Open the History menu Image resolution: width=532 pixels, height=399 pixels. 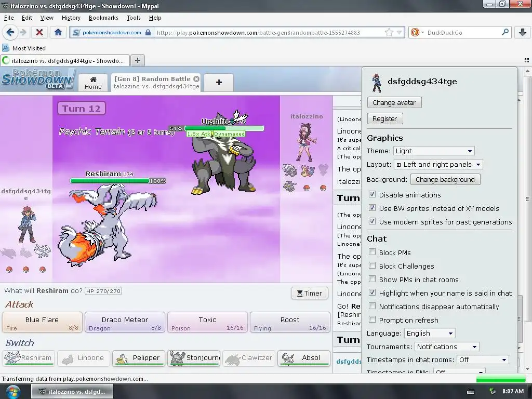[x=71, y=18]
